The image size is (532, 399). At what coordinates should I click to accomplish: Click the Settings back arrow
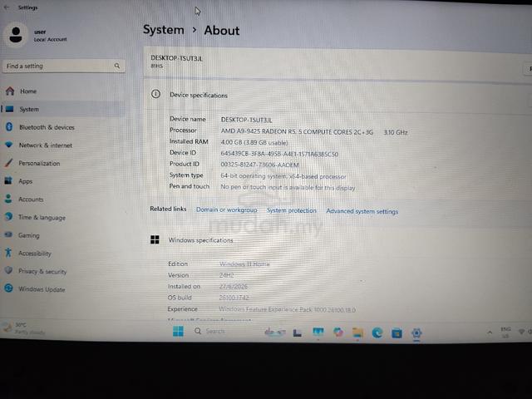(6, 7)
